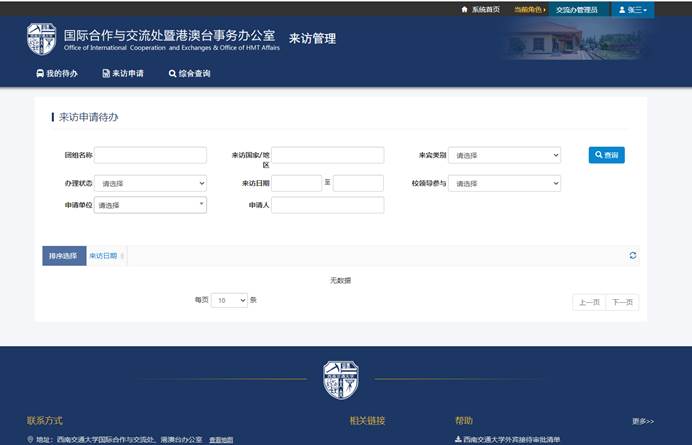This screenshot has width=692, height=445.
Task: Open the 校领导参与 dropdown
Action: [x=504, y=183]
